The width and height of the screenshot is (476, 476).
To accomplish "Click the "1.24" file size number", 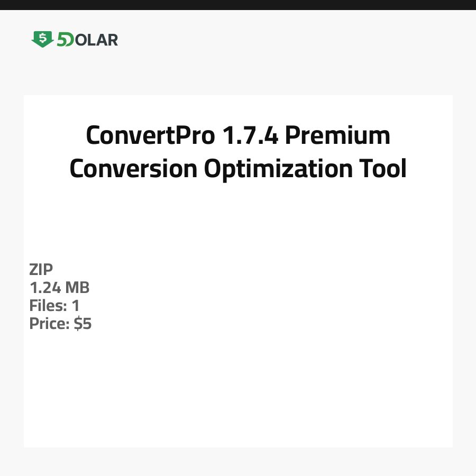I will 44,288.
